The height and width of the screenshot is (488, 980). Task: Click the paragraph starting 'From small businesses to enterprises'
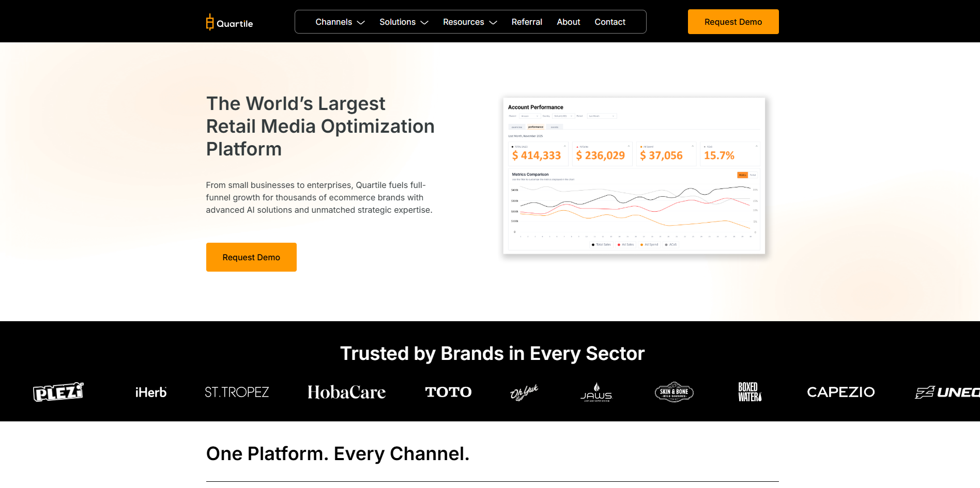click(319, 197)
